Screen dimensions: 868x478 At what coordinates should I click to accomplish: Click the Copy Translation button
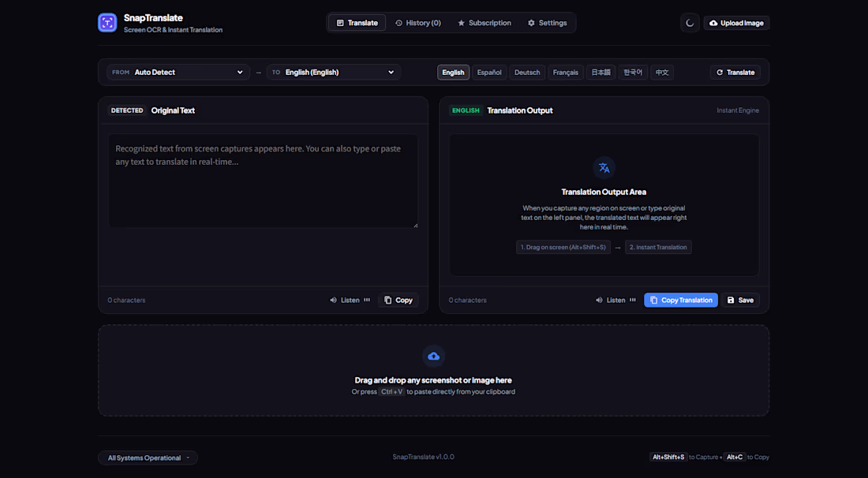681,300
